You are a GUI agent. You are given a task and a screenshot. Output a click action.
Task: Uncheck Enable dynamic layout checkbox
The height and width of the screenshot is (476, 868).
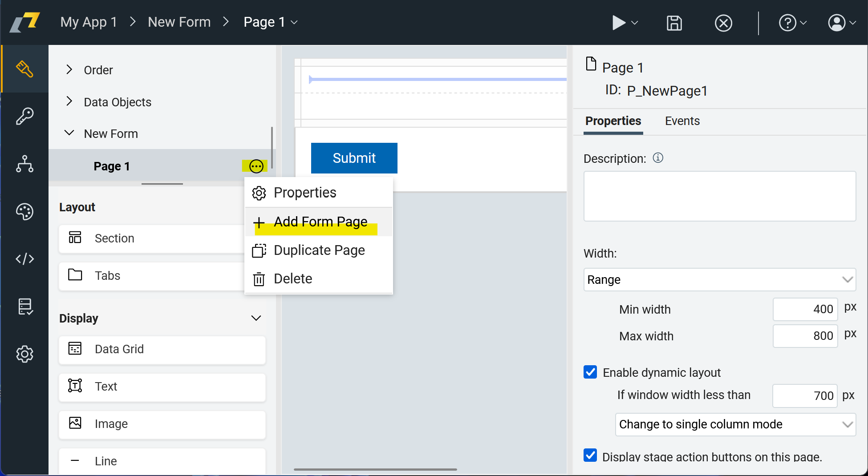(x=590, y=372)
